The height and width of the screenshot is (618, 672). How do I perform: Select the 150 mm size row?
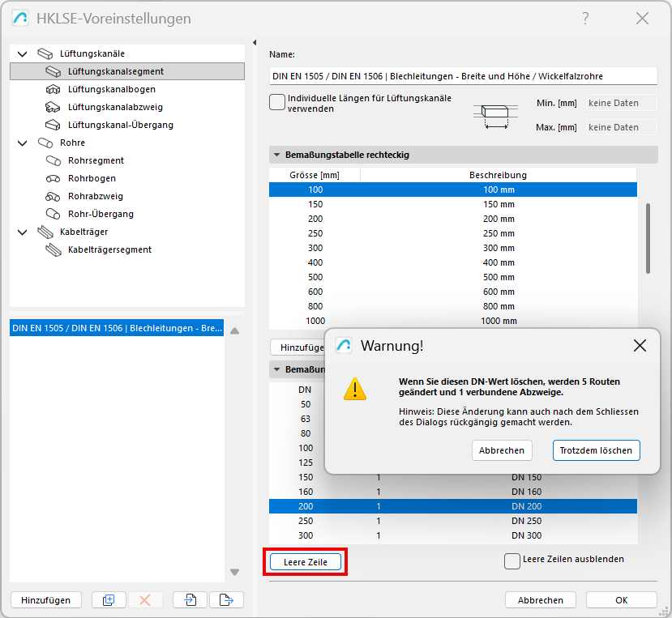pyautogui.click(x=453, y=204)
